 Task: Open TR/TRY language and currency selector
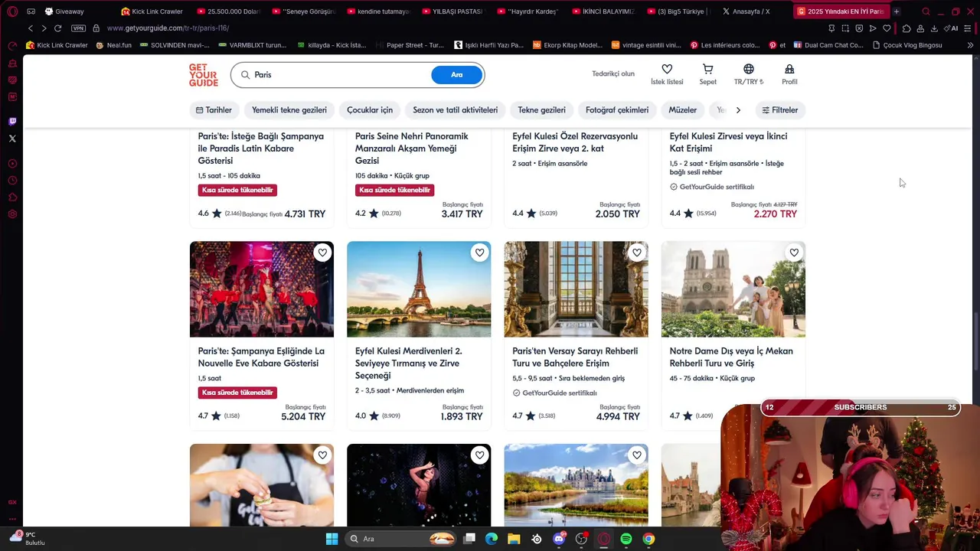749,74
